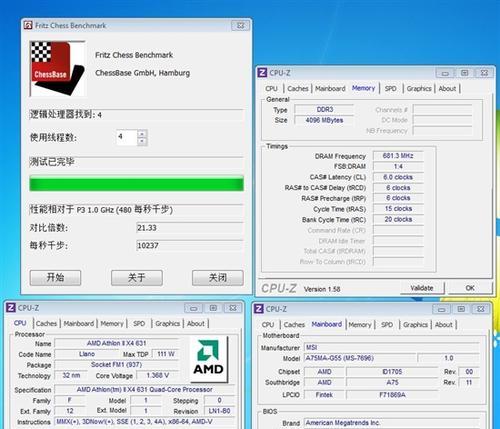Click the 111 W Max TDP value

click(166, 354)
